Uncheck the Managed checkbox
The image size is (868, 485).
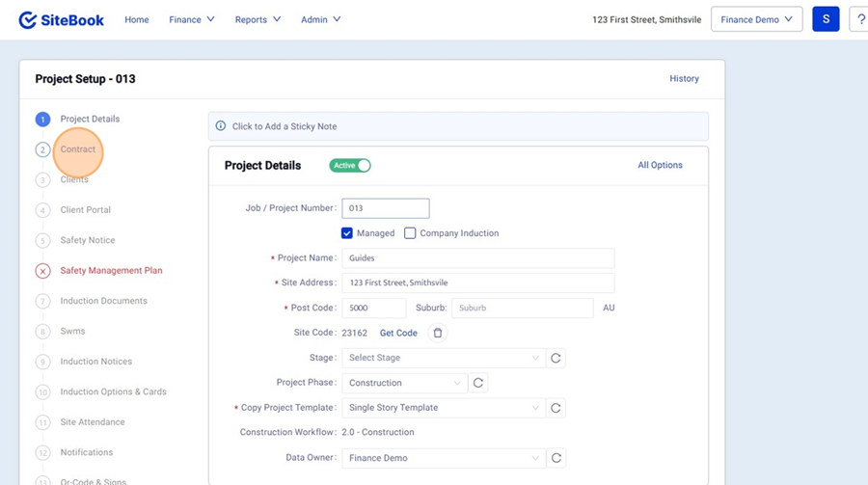pyautogui.click(x=347, y=233)
